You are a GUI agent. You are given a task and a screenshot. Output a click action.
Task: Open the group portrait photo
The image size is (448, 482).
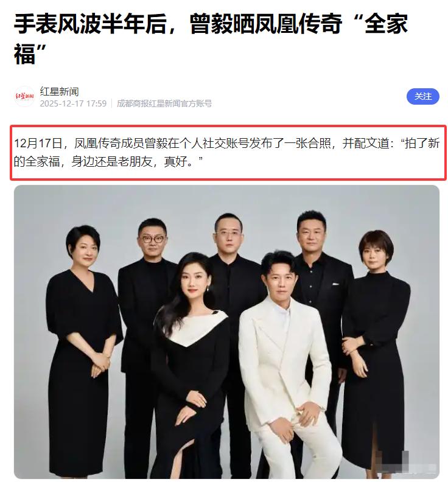[x=226, y=332]
